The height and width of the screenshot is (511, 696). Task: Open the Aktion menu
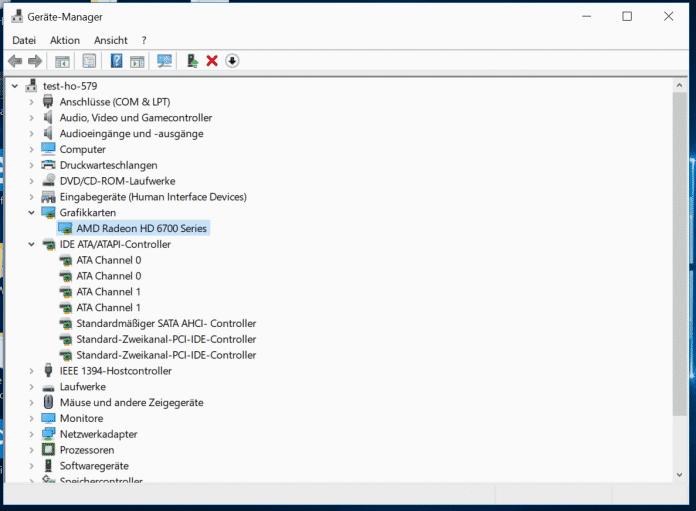[x=65, y=40]
